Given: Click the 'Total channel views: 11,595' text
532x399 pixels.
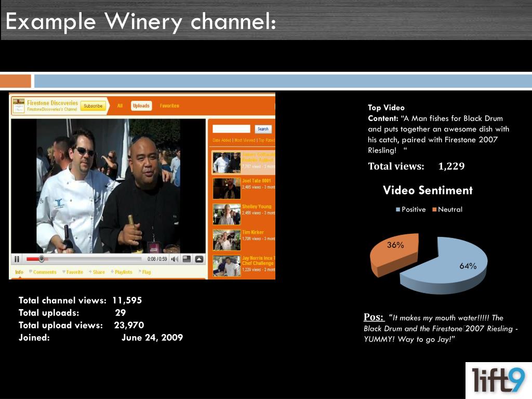Looking at the screenshot, I should [80, 300].
